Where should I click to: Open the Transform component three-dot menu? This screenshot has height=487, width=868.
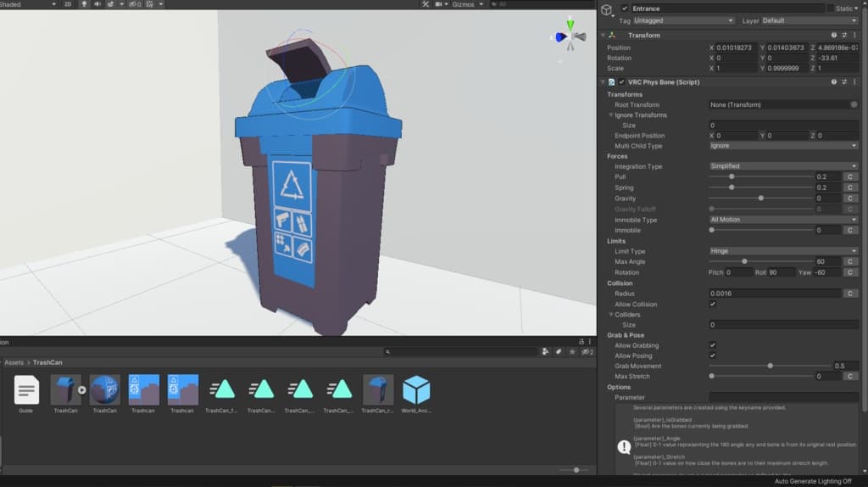click(x=856, y=35)
